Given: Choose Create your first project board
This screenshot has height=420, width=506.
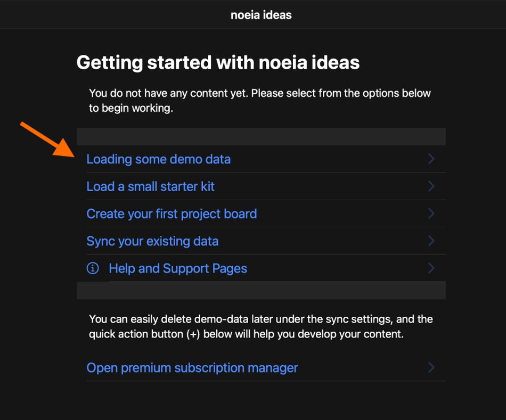Looking at the screenshot, I should 172,214.
